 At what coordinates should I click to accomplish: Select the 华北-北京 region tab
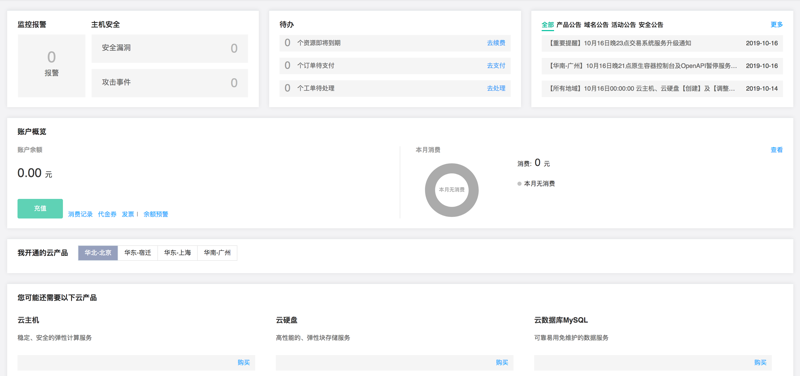[x=98, y=253]
